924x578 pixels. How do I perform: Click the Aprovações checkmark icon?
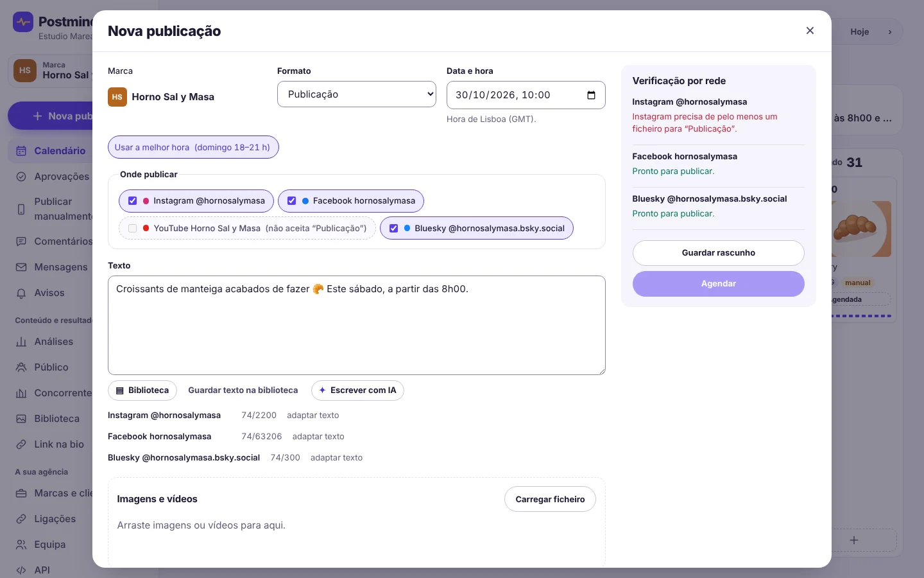tap(21, 177)
